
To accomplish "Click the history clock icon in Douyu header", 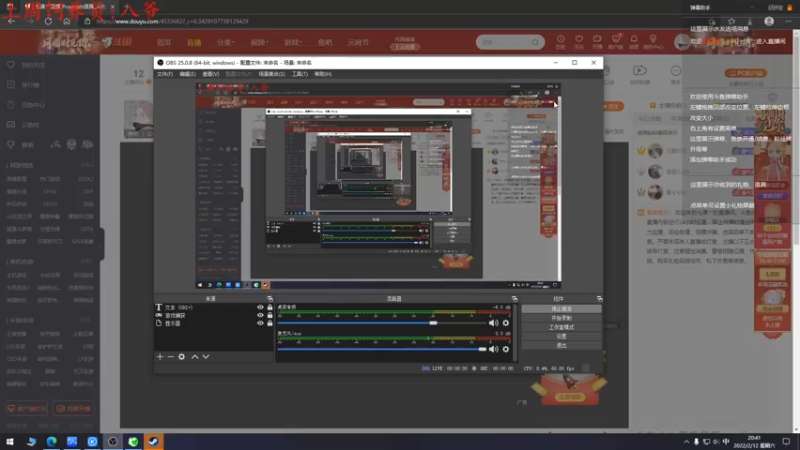I will (x=560, y=39).
